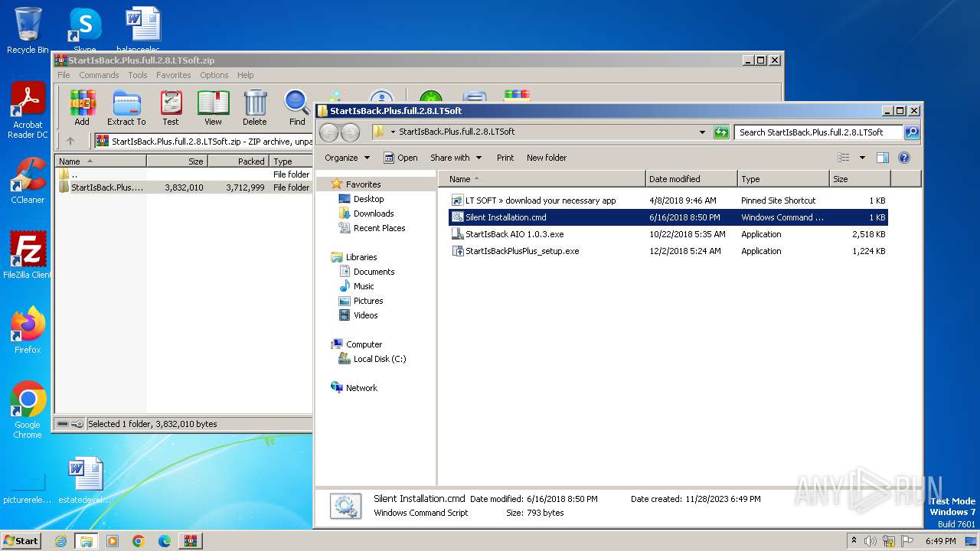Sort WinRAR list by Packed column

(x=238, y=161)
